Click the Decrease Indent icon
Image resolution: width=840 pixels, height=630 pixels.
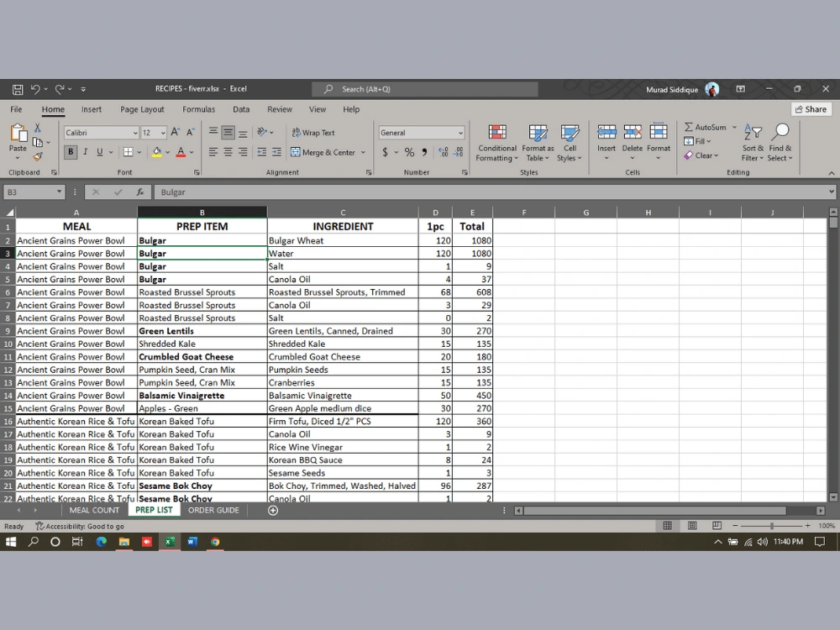pos(262,152)
